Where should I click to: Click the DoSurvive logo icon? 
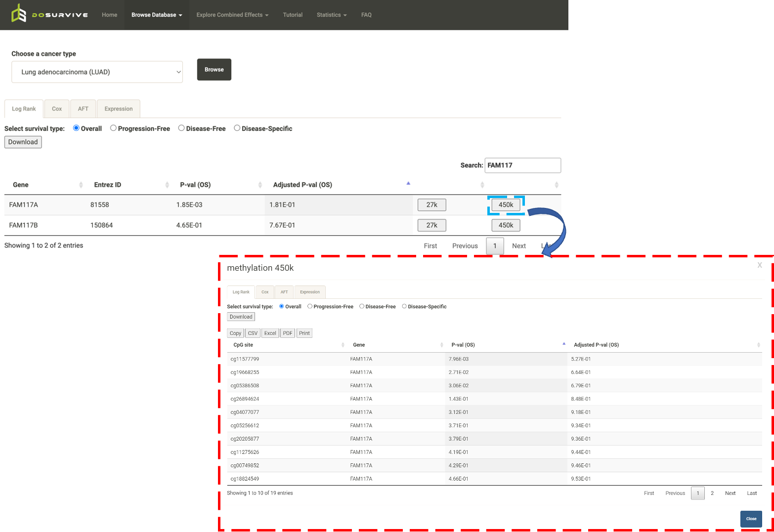tap(19, 14)
